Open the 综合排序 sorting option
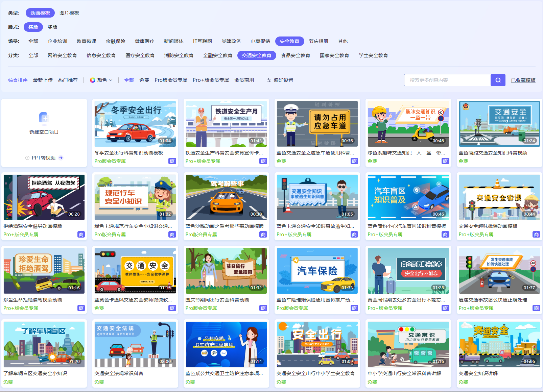The image size is (543, 392). (18, 80)
